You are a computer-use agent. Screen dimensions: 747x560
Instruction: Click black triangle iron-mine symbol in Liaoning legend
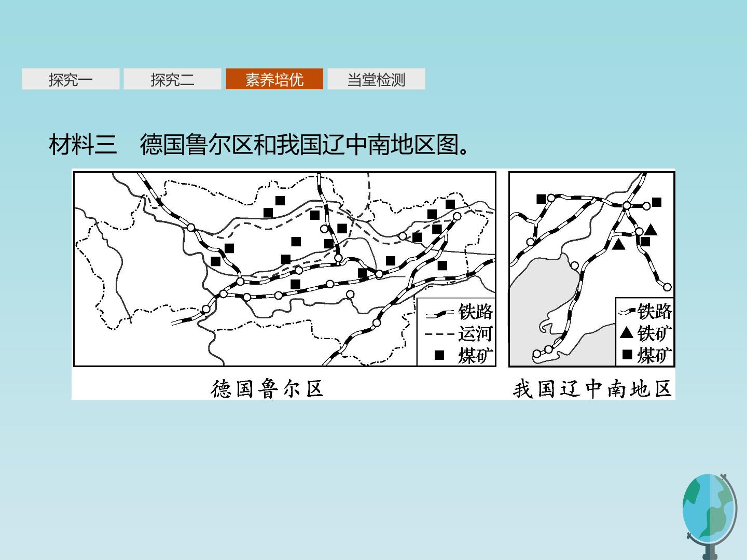point(627,332)
